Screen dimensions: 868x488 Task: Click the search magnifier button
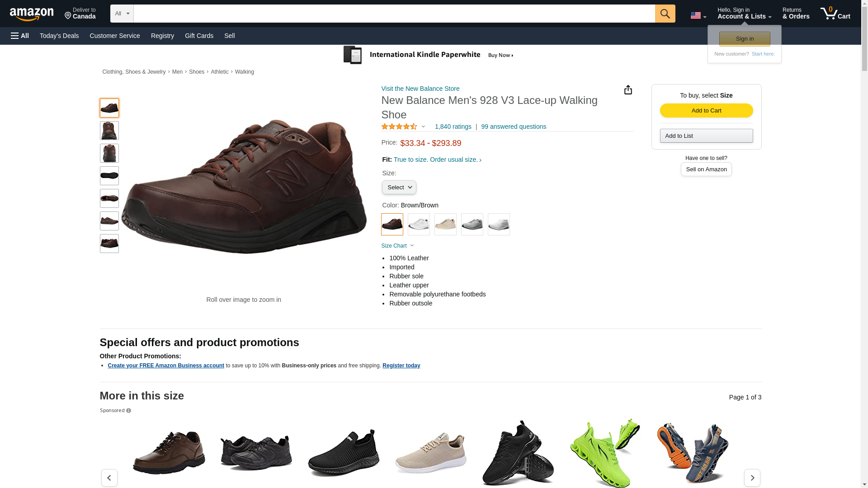click(x=665, y=14)
